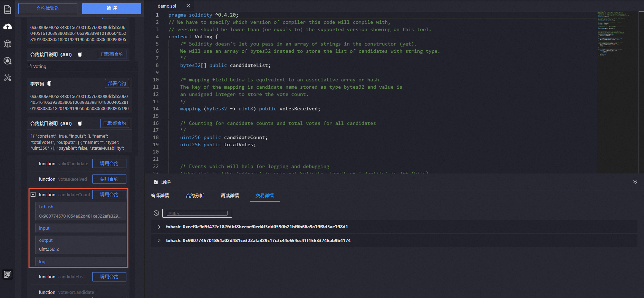Click the 'uint256: 2' output value
The width and height of the screenshot is (644, 298).
(x=49, y=249)
